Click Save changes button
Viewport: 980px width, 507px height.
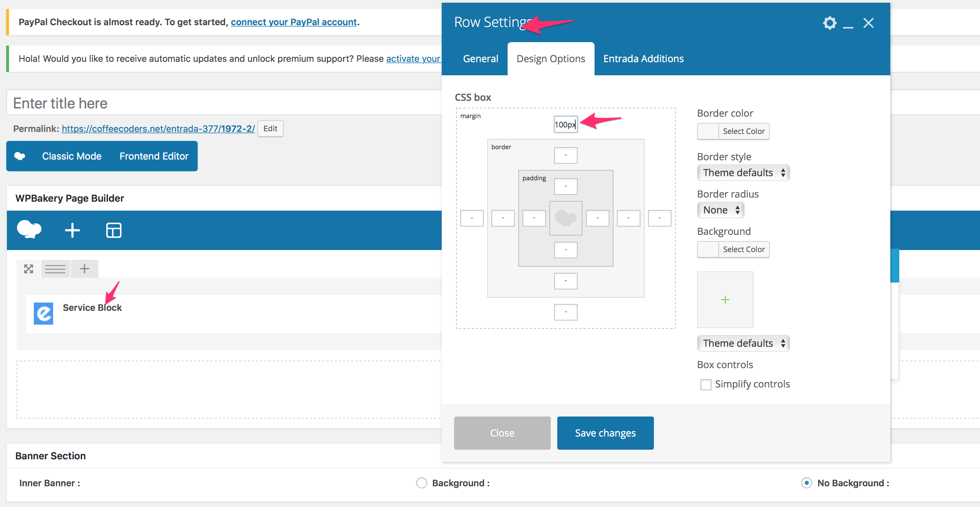[605, 433]
